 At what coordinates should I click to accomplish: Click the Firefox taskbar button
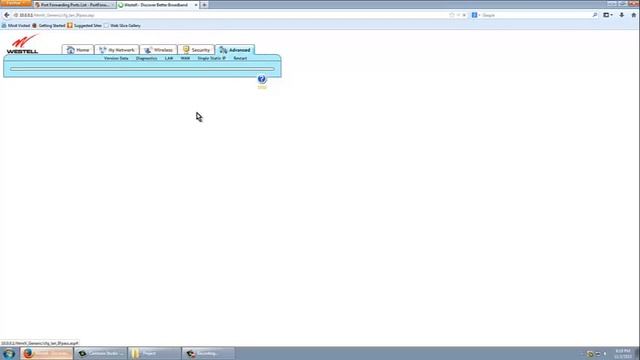click(x=47, y=353)
